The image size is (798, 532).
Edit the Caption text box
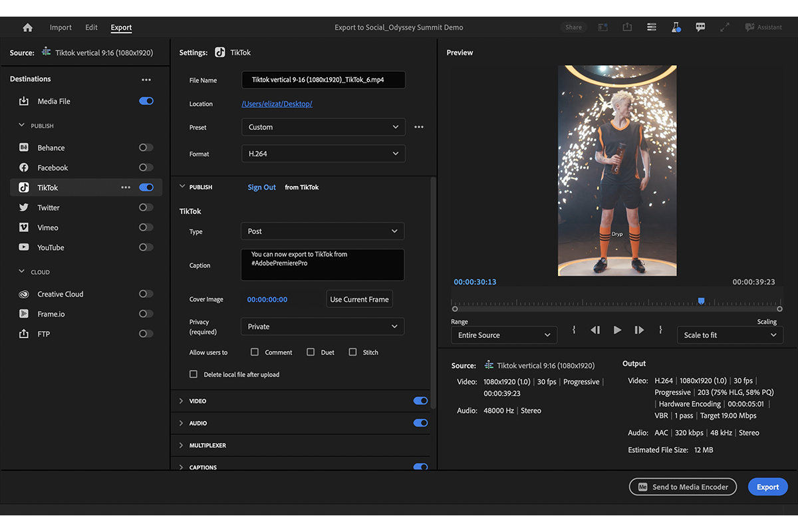pos(322,265)
